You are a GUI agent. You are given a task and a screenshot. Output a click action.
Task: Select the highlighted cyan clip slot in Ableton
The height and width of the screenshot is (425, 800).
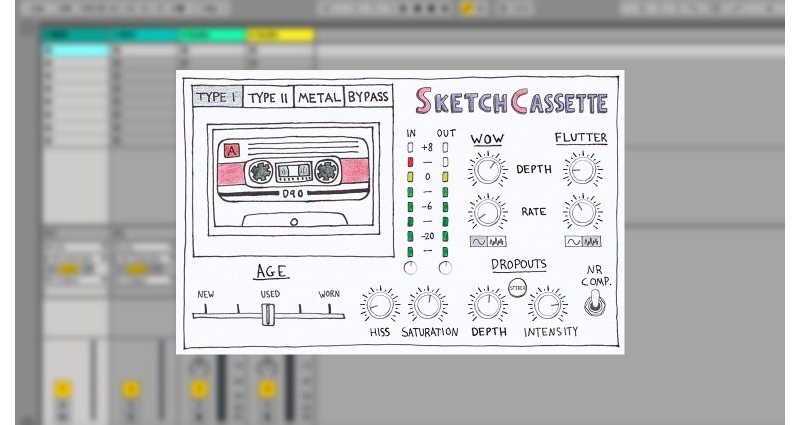(76, 50)
